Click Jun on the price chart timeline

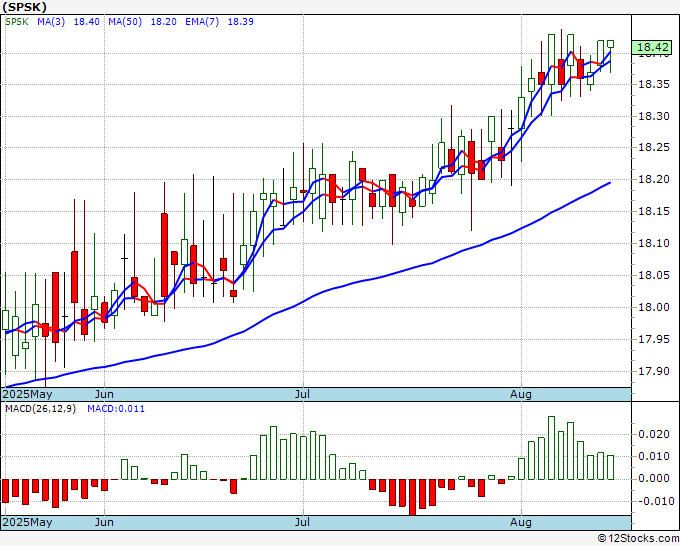click(x=104, y=395)
